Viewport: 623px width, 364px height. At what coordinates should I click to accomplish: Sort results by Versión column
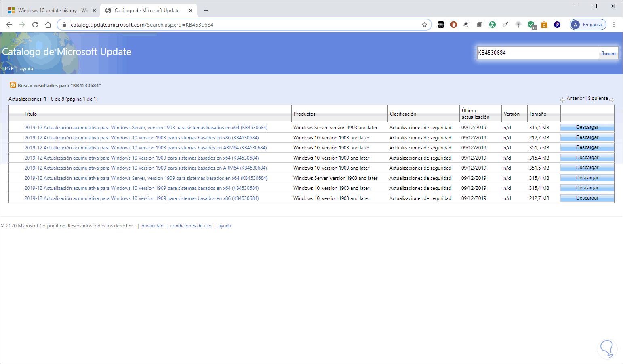pyautogui.click(x=511, y=114)
